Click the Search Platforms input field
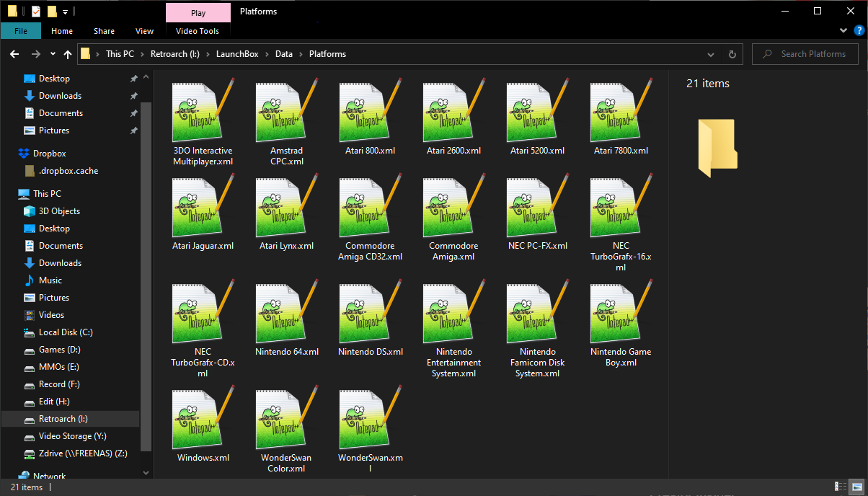 tap(806, 54)
